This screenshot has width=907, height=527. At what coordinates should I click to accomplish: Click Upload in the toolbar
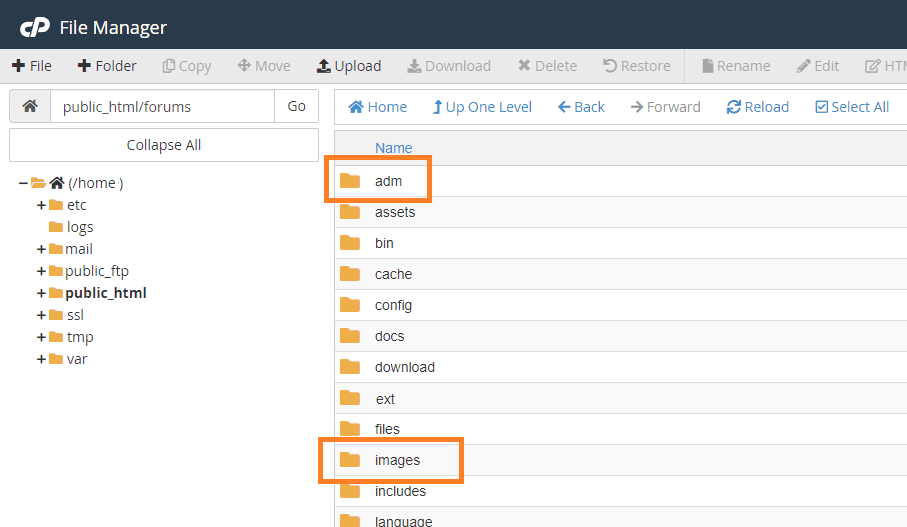(348, 66)
